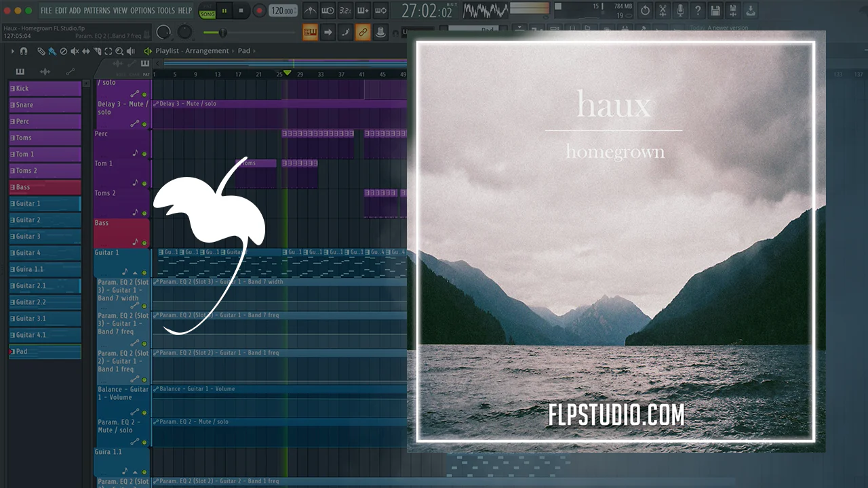Screen dimensions: 868x488
Task: Select the Bass pattern in picker
Action: click(x=45, y=187)
